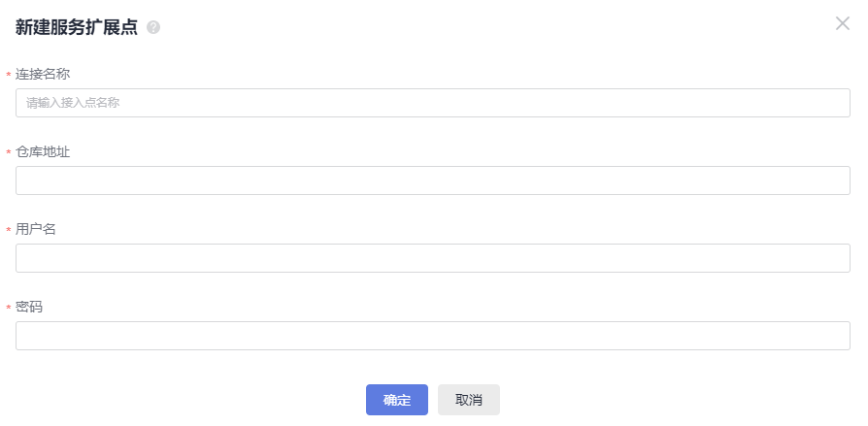Close the 新建服务扩展点 dialog

click(842, 23)
